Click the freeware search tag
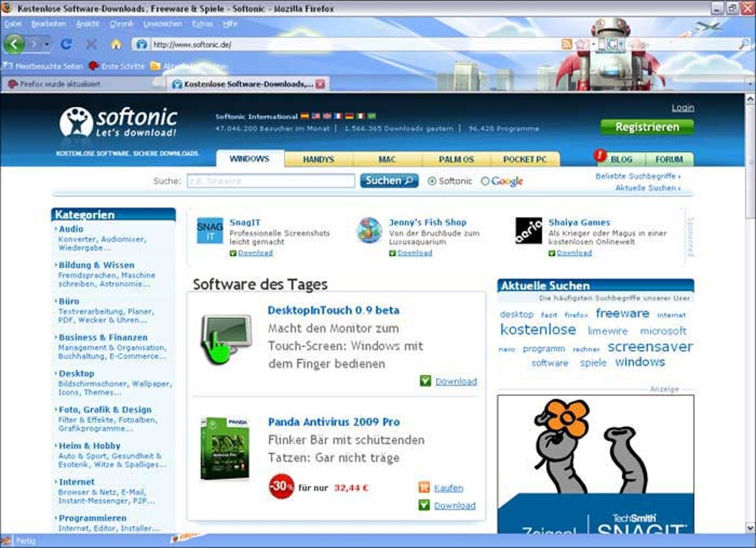Screen dimensions: 756x548 [623, 313]
